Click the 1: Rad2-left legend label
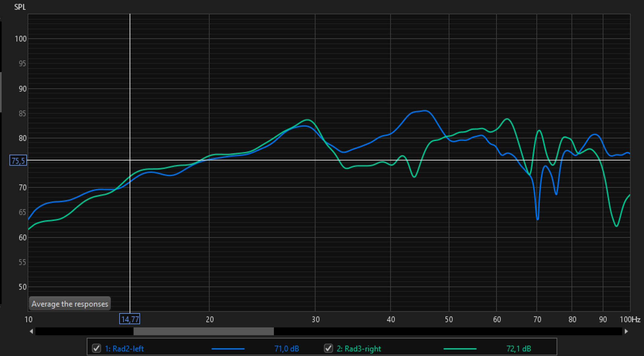The height and width of the screenshot is (356, 644). click(124, 348)
